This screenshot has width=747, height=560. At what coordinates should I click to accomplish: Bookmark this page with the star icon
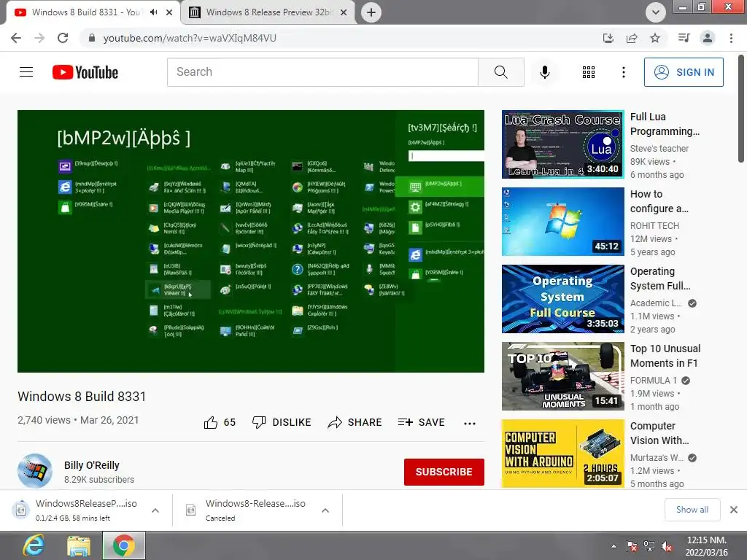(x=655, y=38)
